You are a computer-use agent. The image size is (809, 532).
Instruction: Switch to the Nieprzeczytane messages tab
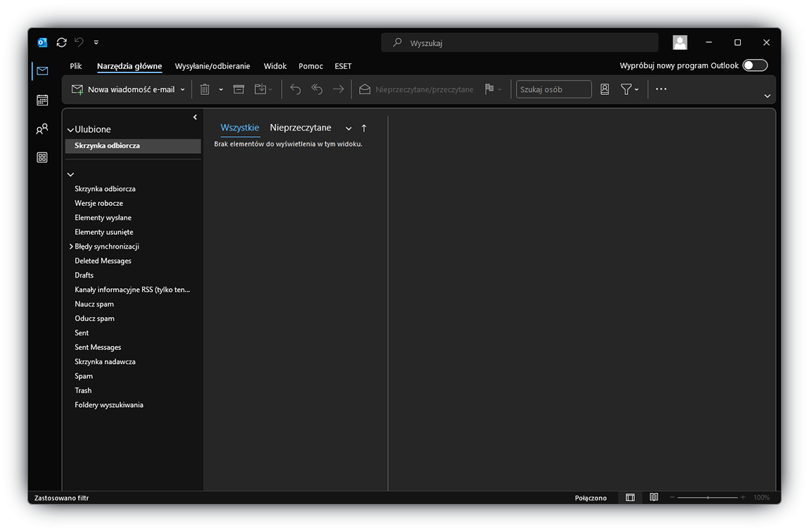coord(300,128)
